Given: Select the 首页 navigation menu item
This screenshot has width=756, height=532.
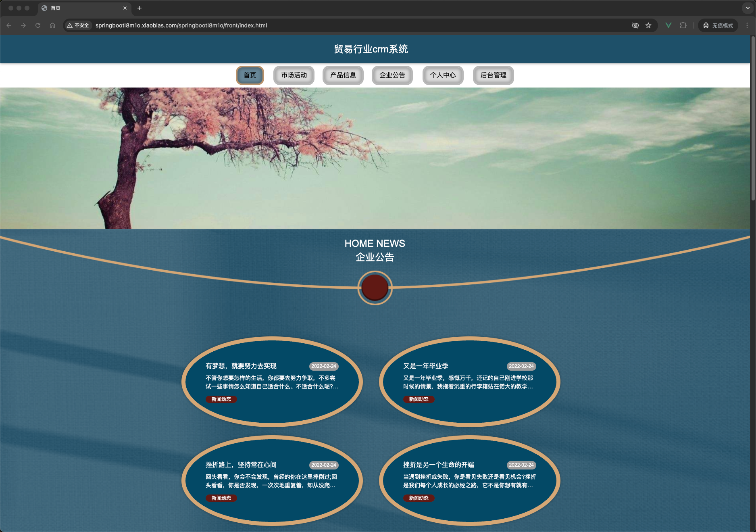Looking at the screenshot, I should [250, 75].
